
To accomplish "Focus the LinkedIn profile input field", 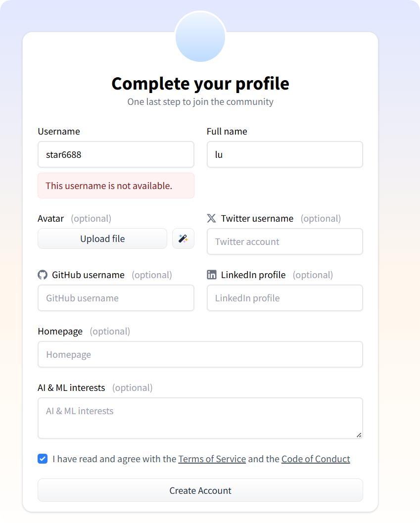I will [284, 298].
